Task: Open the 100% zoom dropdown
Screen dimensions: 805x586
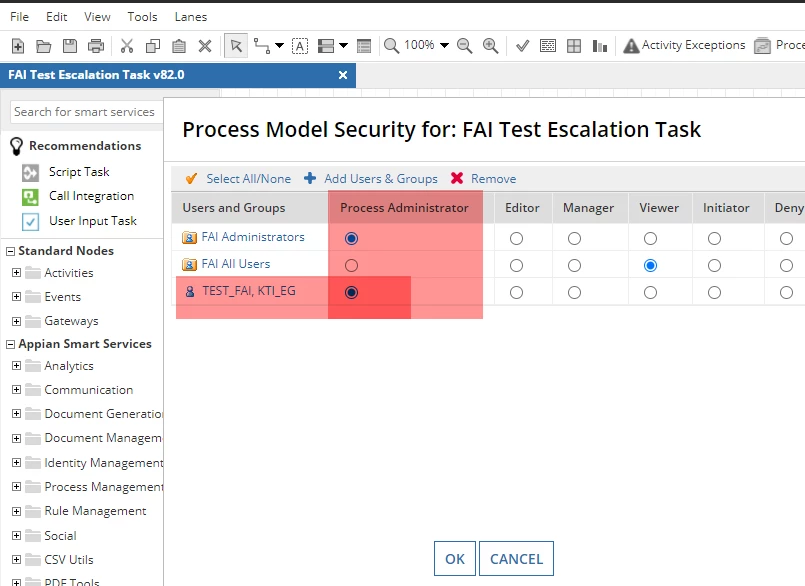Action: click(445, 46)
